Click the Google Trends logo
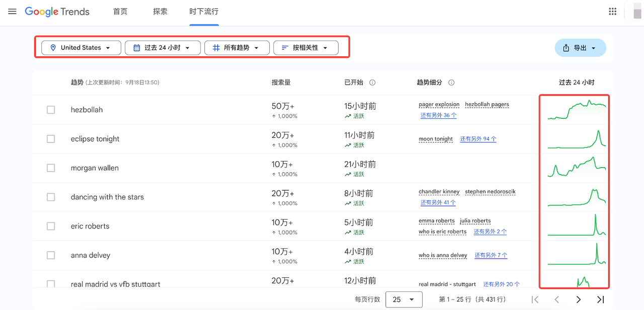644x310 pixels. tap(57, 12)
